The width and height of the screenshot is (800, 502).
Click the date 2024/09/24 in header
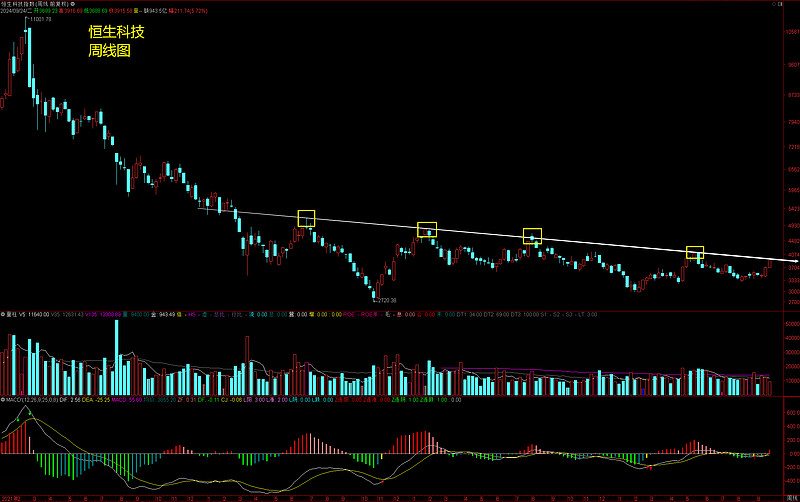click(x=14, y=10)
